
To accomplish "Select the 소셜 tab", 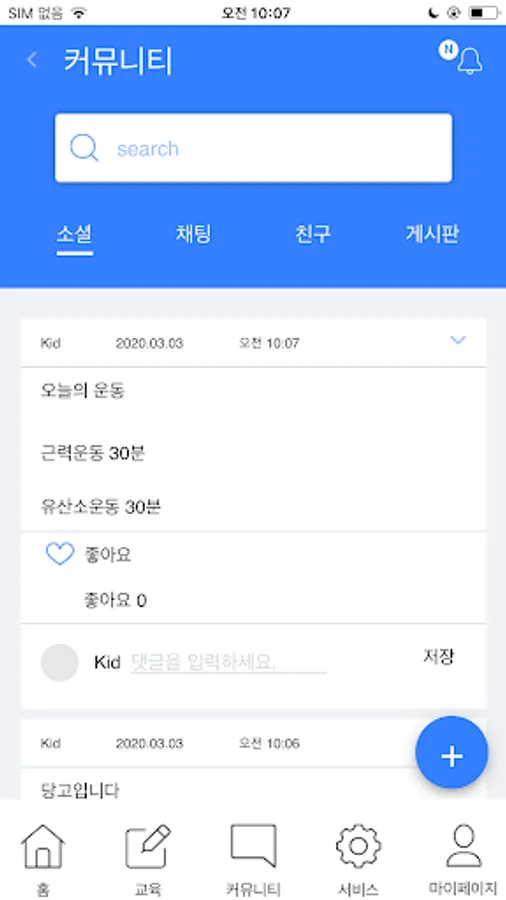I will click(x=75, y=234).
